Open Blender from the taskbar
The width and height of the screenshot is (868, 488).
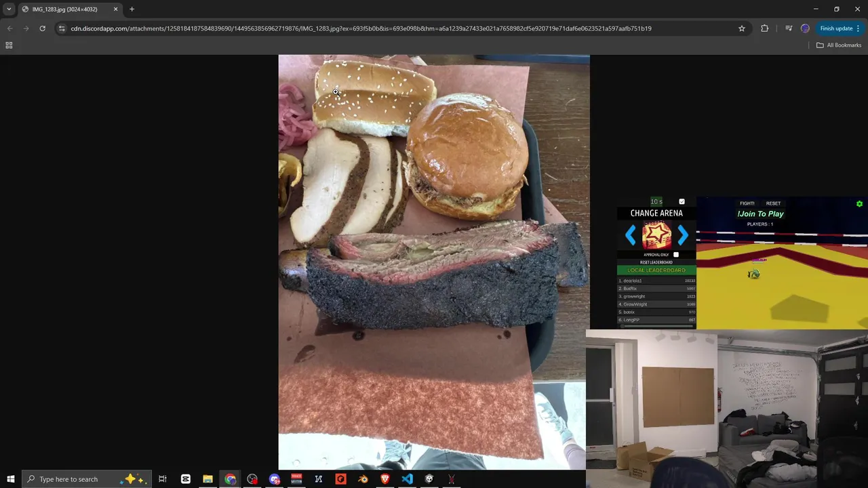363,479
